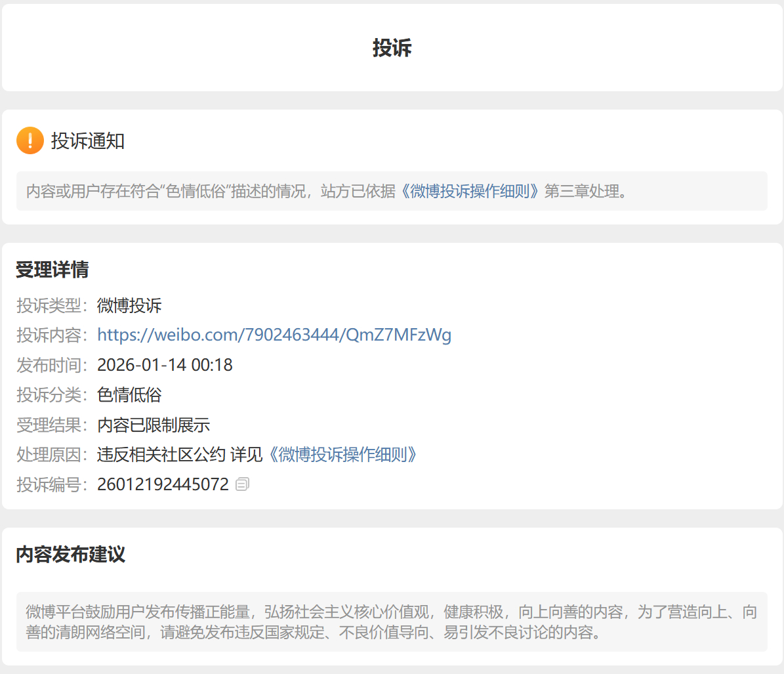Click the circular orange icon in complaint notification
Screen dimensions: 784x674
(x=30, y=140)
